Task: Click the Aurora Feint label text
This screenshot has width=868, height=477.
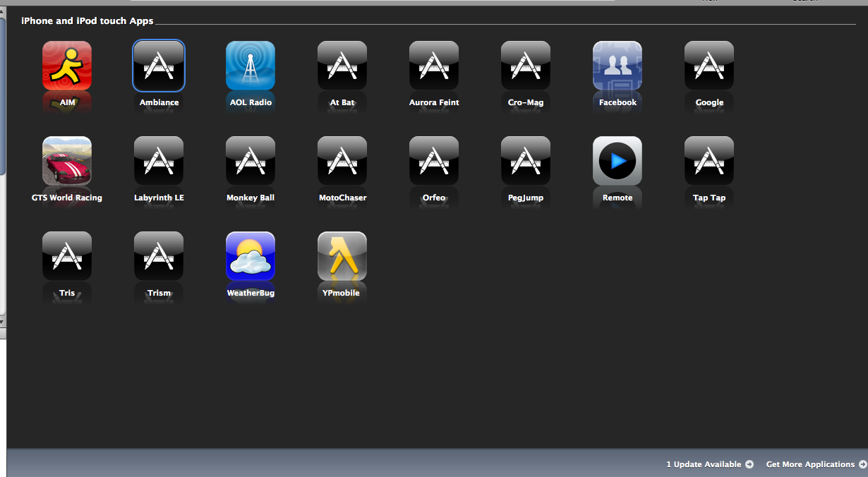Action: click(434, 102)
